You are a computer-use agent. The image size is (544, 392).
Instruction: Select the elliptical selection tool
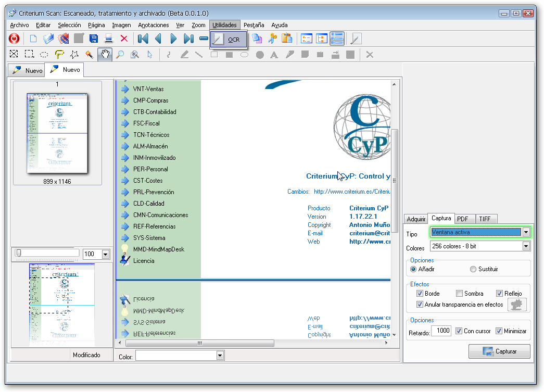click(x=44, y=55)
